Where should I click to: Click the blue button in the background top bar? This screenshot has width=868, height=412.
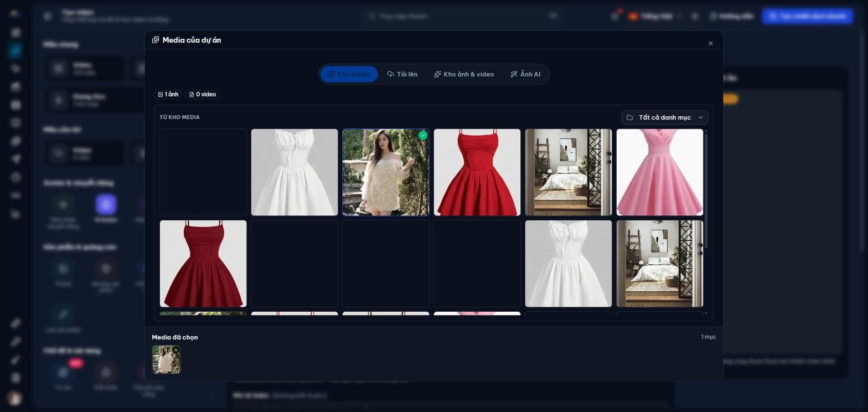(808, 16)
